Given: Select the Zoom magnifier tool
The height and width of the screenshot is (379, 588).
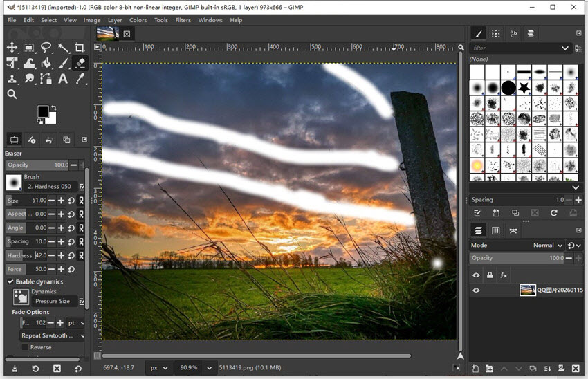Looking at the screenshot, I should (12, 94).
